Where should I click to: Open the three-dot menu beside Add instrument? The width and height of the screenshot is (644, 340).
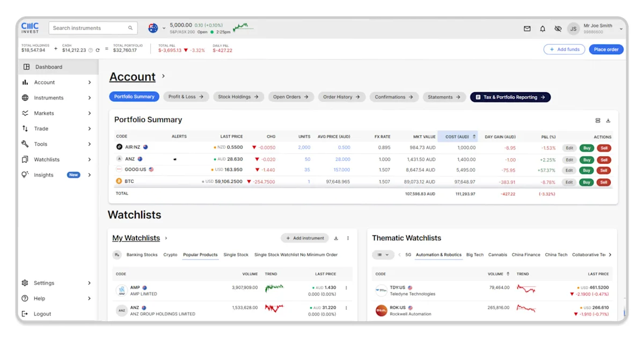348,238
